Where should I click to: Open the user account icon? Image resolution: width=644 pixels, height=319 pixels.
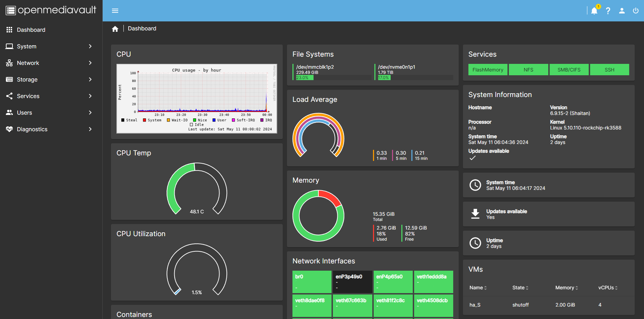(622, 11)
